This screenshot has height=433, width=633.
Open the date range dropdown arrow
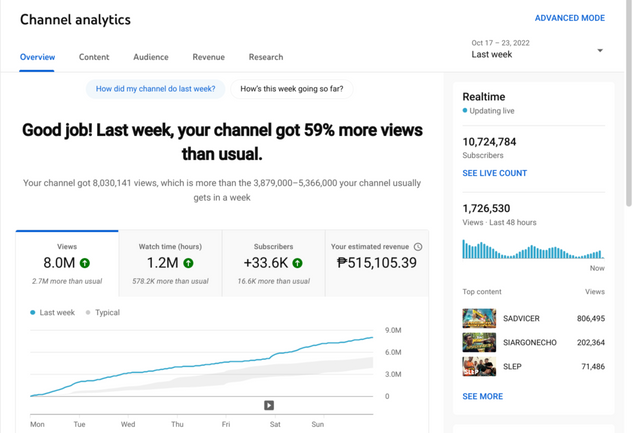pyautogui.click(x=600, y=50)
